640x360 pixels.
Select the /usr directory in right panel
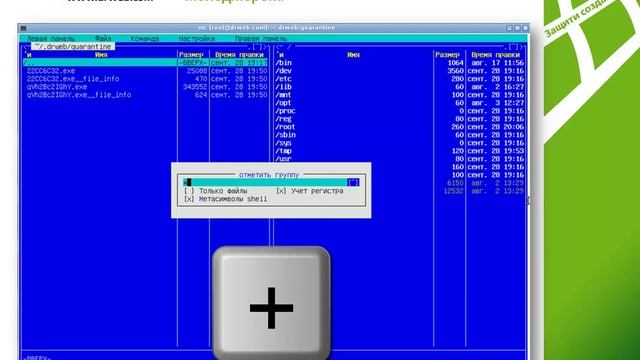(283, 159)
